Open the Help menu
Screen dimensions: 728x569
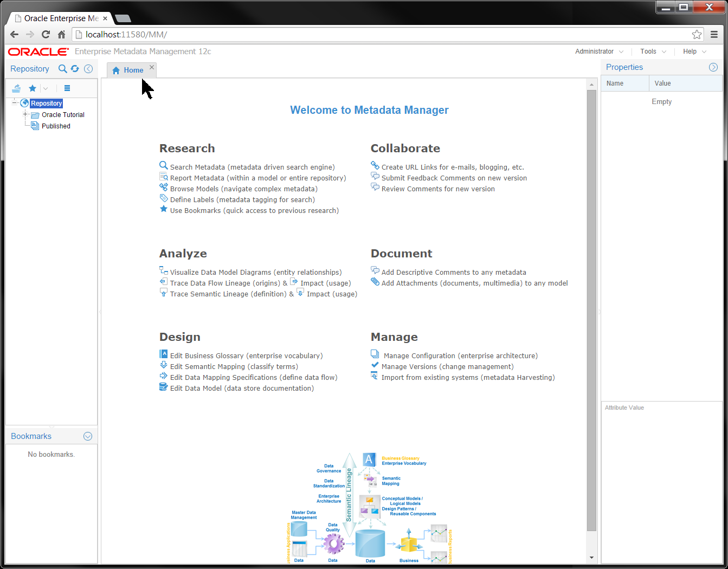694,51
